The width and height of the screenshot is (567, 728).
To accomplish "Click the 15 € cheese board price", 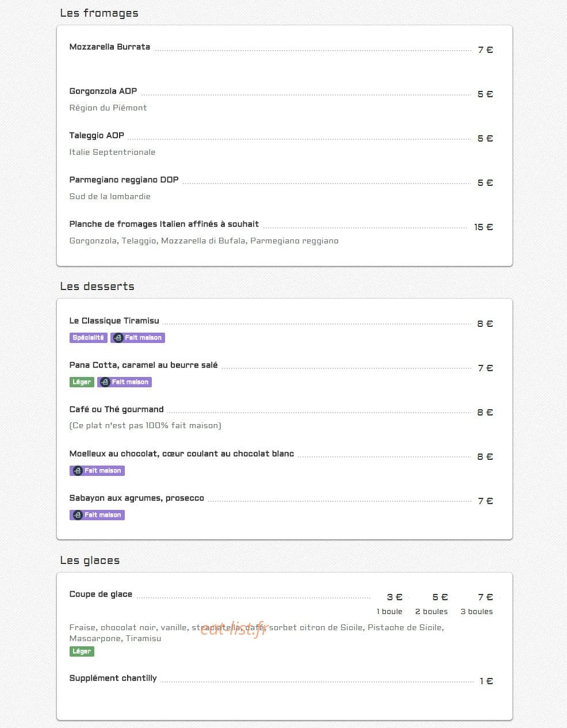I will pos(484,227).
